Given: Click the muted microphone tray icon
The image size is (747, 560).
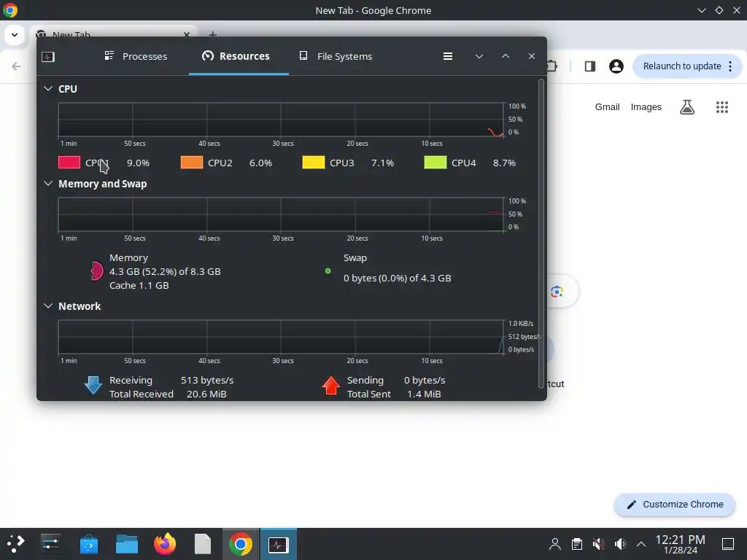Looking at the screenshot, I should pos(599,544).
